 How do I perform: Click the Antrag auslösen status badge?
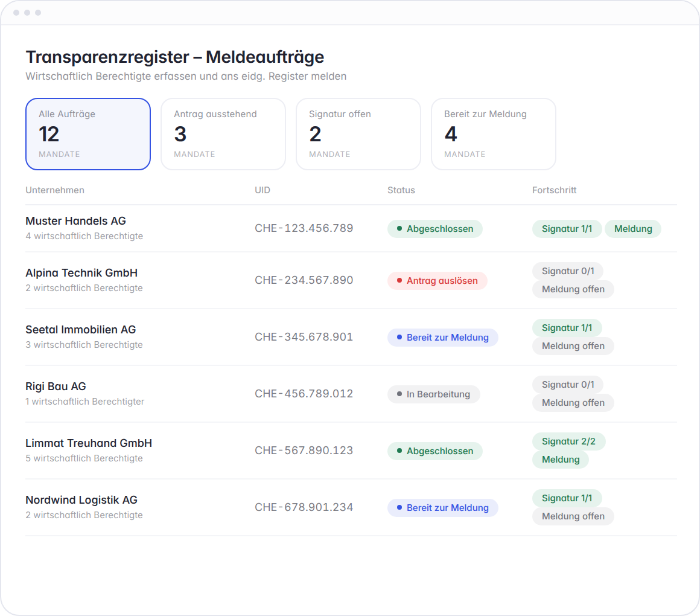(x=437, y=281)
